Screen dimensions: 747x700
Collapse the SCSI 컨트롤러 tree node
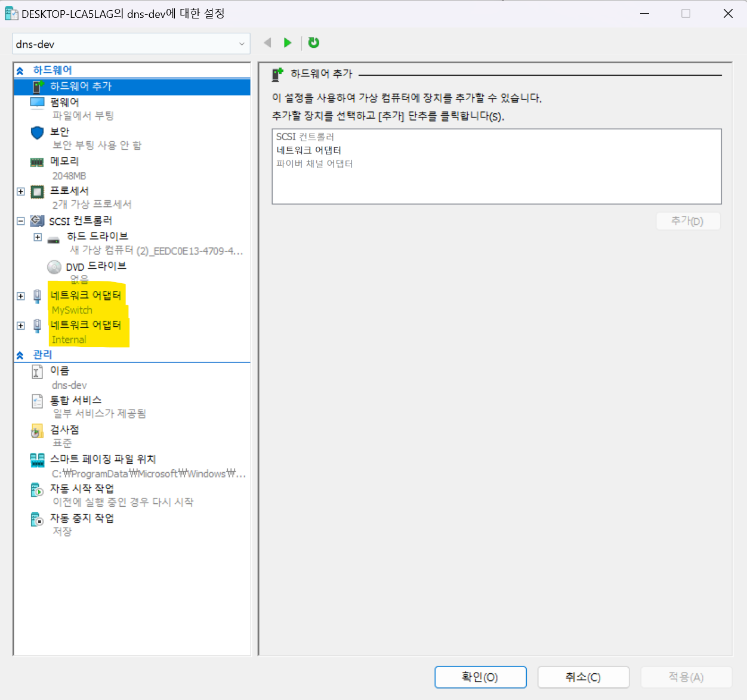pos(20,221)
